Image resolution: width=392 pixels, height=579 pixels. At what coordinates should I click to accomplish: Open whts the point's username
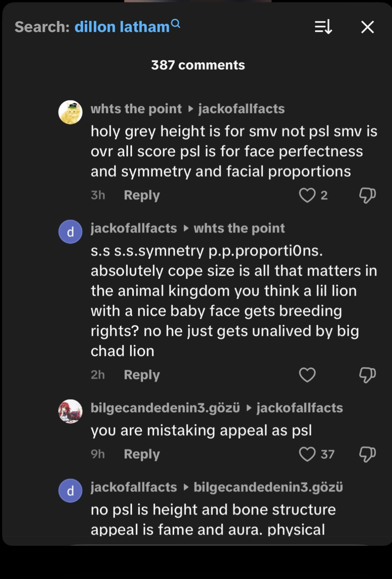click(136, 109)
